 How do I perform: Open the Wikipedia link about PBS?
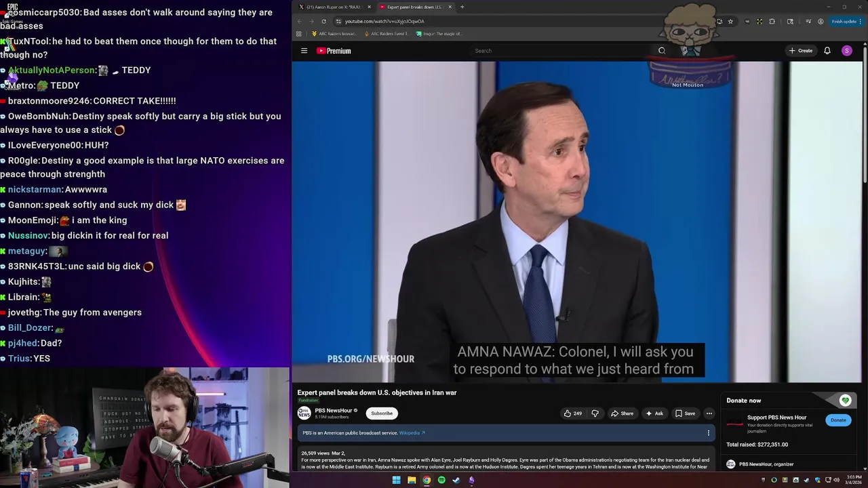(x=412, y=433)
